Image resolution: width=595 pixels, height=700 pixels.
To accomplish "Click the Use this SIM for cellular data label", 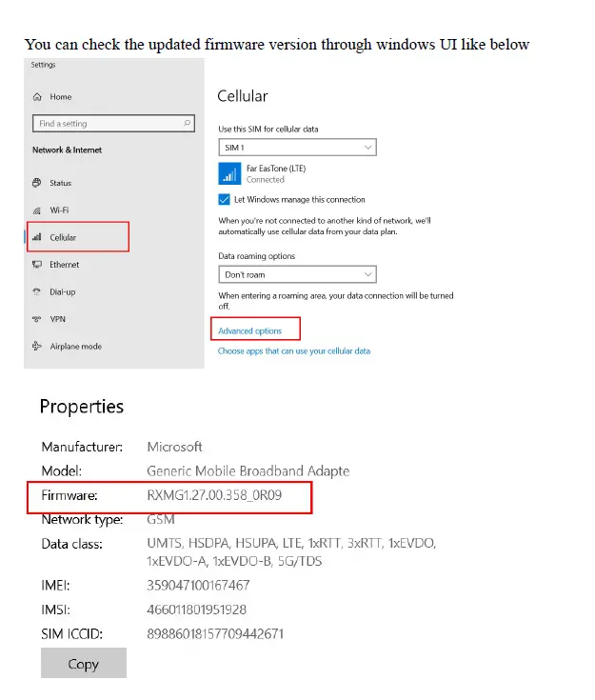I will (268, 129).
